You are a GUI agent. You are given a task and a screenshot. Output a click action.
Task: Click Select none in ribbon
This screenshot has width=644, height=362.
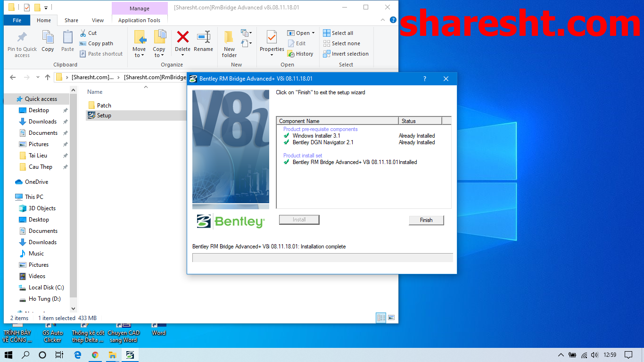341,43
